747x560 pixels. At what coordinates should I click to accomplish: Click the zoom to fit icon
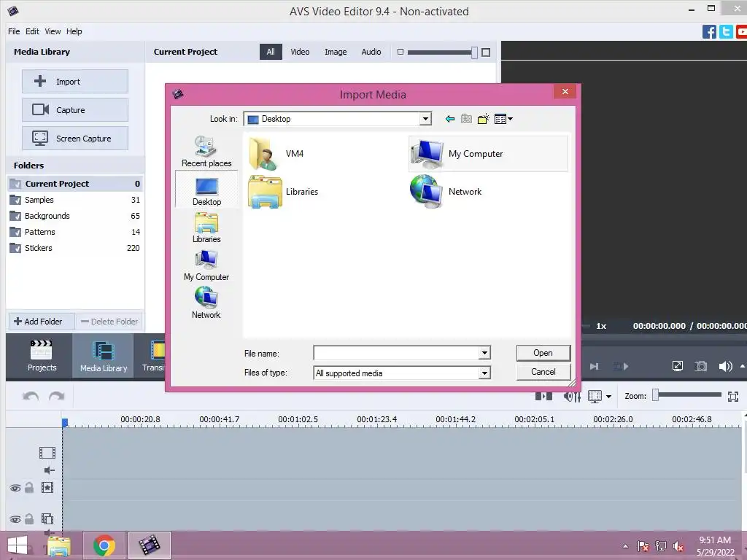click(x=733, y=396)
